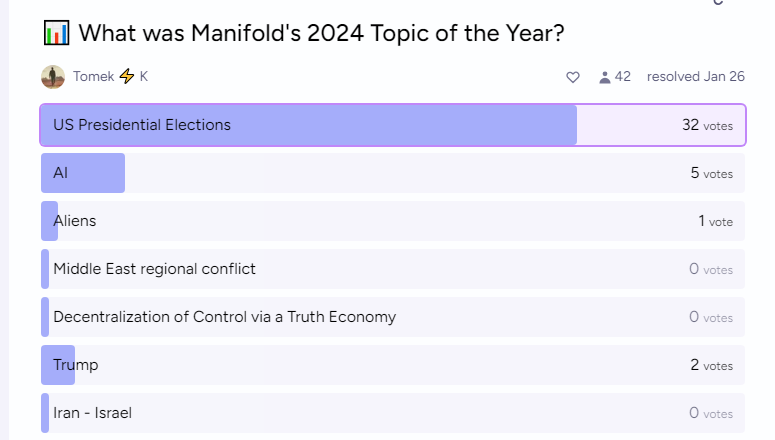The width and height of the screenshot is (775, 440).
Task: Click the 5 votes count for AI
Action: pos(711,173)
